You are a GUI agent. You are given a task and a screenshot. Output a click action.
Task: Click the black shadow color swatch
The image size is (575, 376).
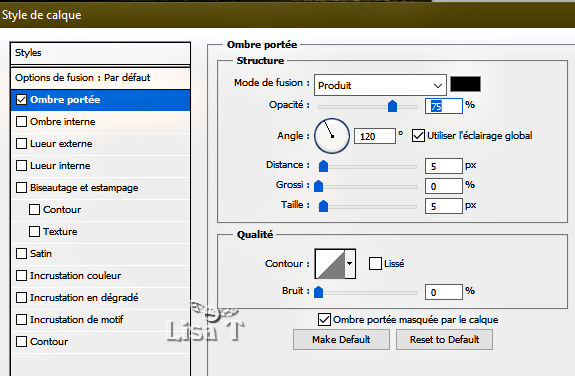click(465, 84)
